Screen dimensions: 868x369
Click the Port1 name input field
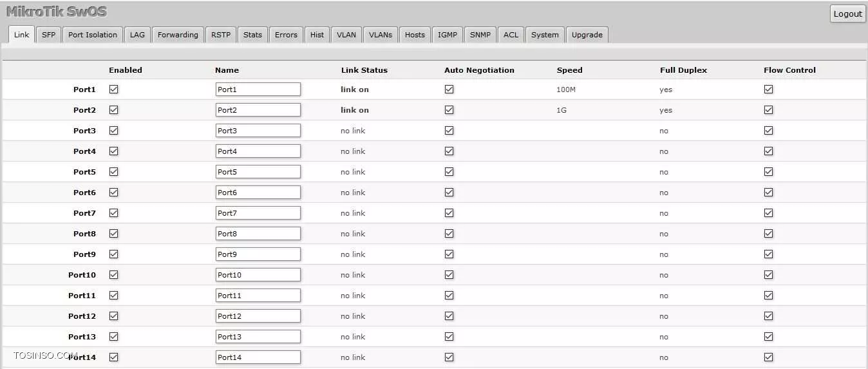point(258,90)
